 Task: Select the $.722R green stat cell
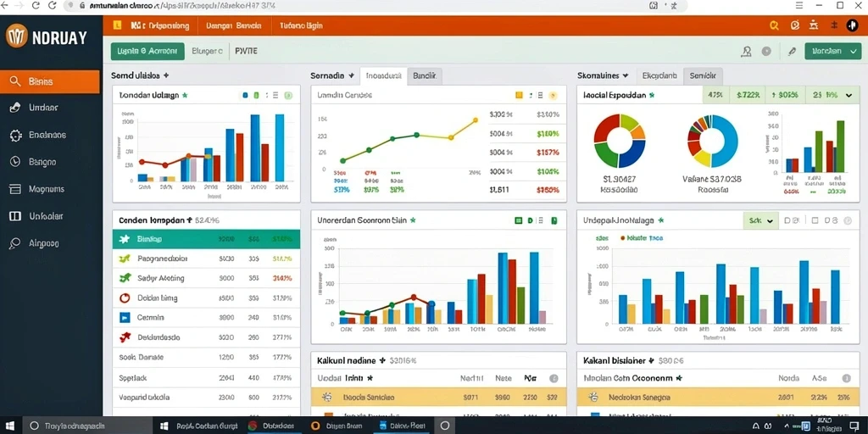(x=747, y=95)
